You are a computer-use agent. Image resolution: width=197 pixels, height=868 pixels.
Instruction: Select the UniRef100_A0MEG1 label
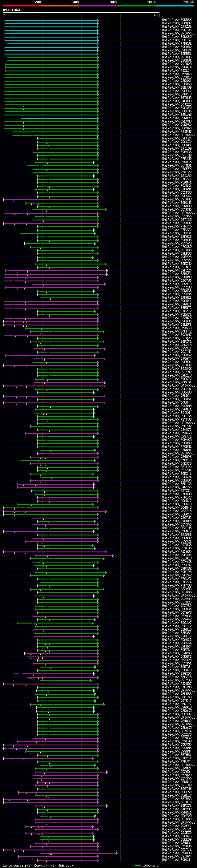[177, 382]
